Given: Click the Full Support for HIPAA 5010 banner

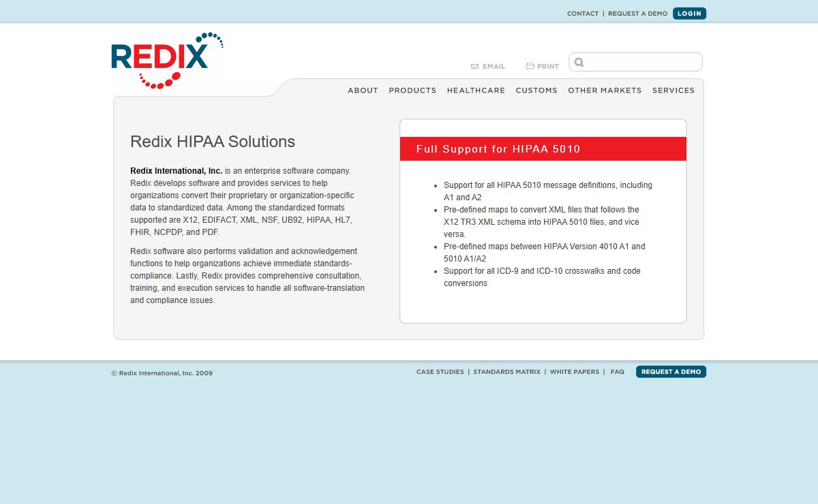Looking at the screenshot, I should (x=543, y=148).
